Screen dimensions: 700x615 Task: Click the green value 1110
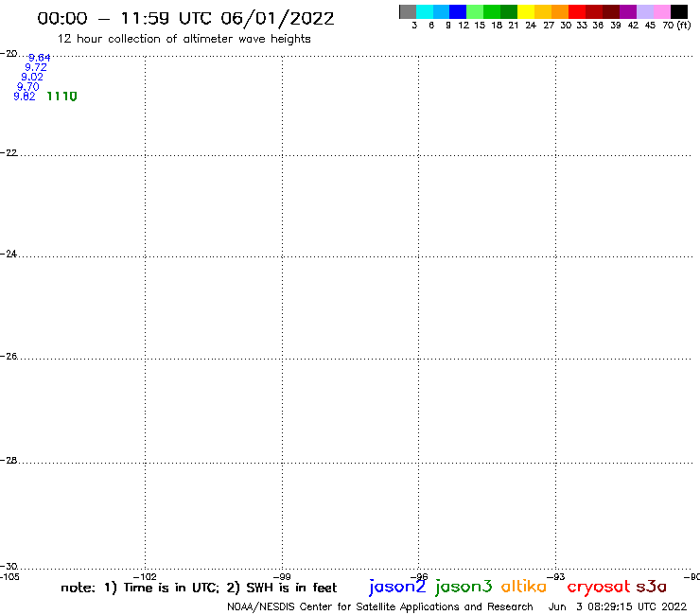62,96
